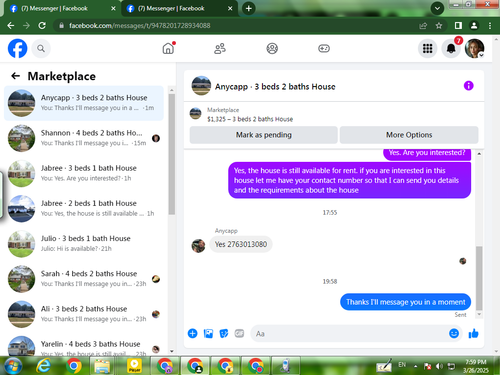Open the emoji picker in message box
This screenshot has height=375, width=500.
(454, 333)
